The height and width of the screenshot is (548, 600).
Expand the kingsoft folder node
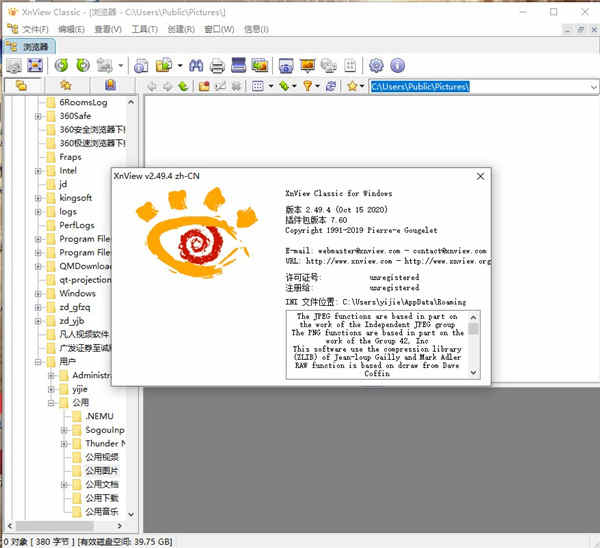(38, 198)
